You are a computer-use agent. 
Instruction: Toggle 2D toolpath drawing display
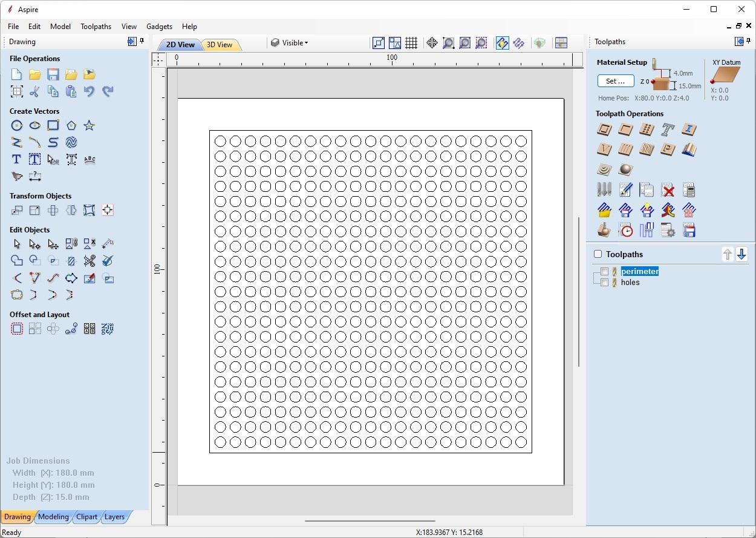(x=502, y=43)
